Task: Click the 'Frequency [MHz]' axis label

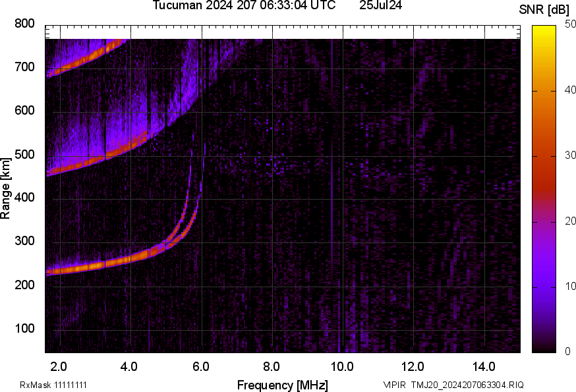Action: point(283,385)
